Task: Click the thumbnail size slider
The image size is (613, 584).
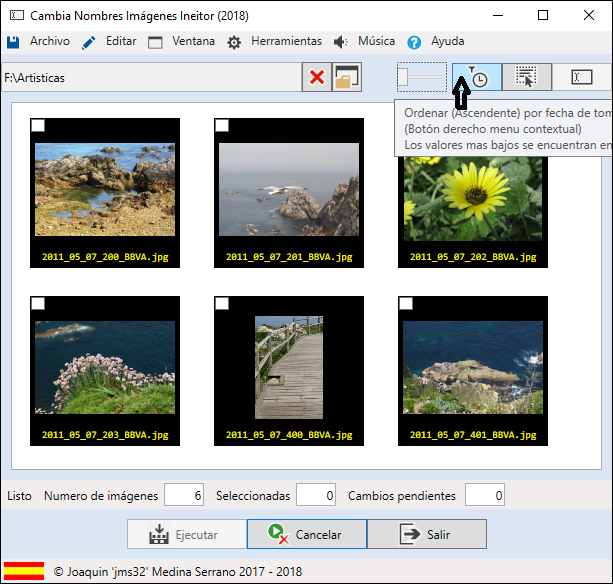Action: (421, 77)
